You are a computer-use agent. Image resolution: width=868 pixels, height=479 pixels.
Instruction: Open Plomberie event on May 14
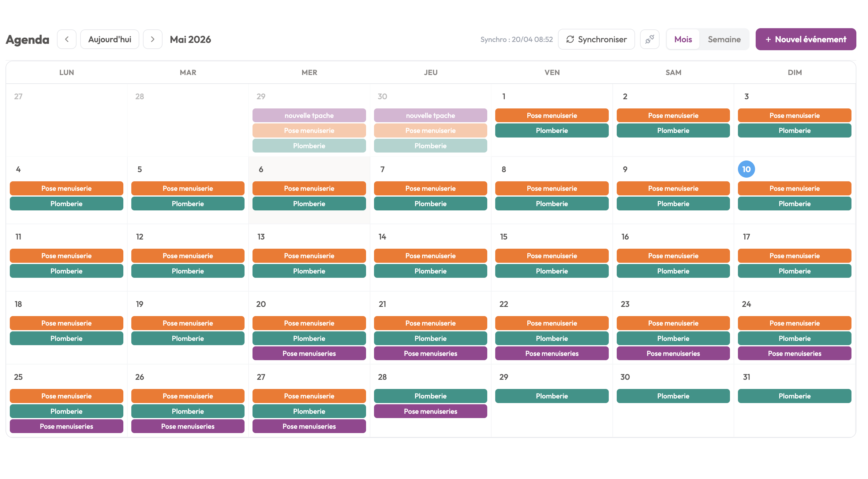click(x=430, y=271)
